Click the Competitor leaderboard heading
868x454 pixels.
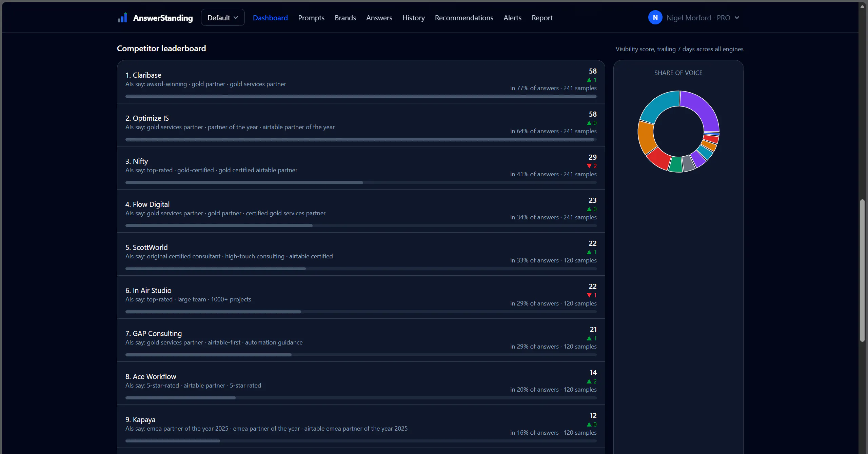click(161, 48)
